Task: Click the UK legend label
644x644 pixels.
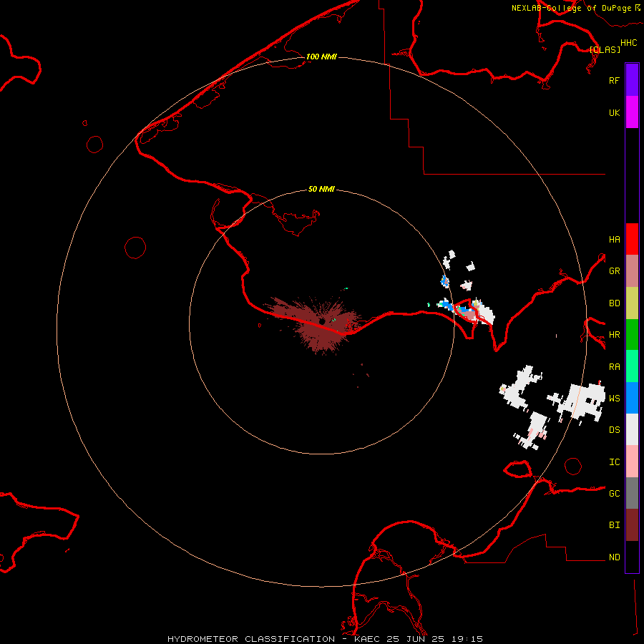Action: point(614,112)
